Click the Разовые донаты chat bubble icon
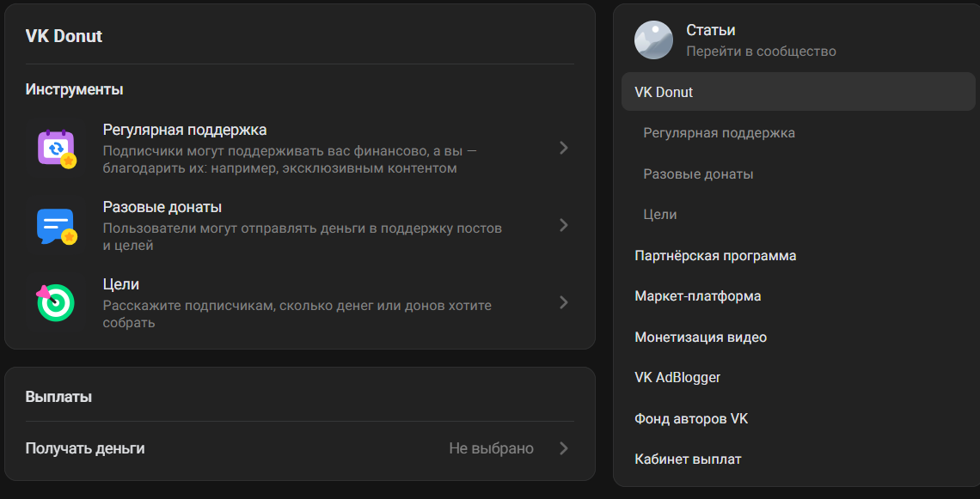 click(56, 225)
